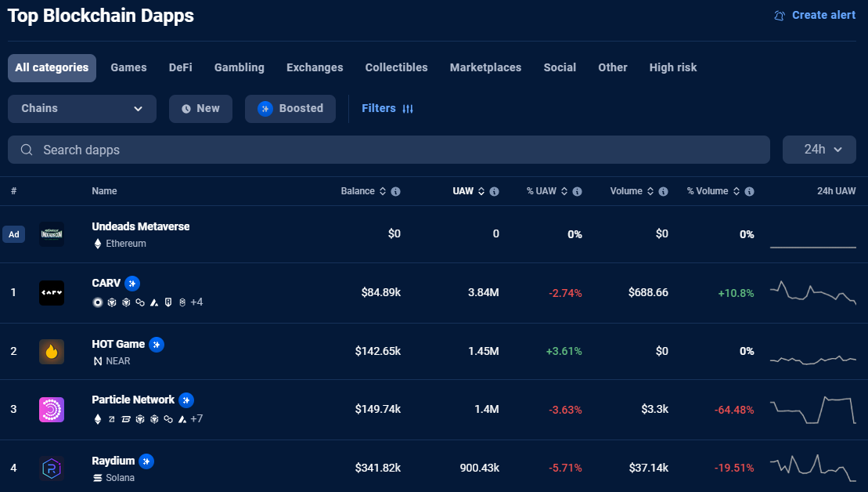Click CARV balance value $84.89k
This screenshot has width=868, height=492.
[x=381, y=292]
